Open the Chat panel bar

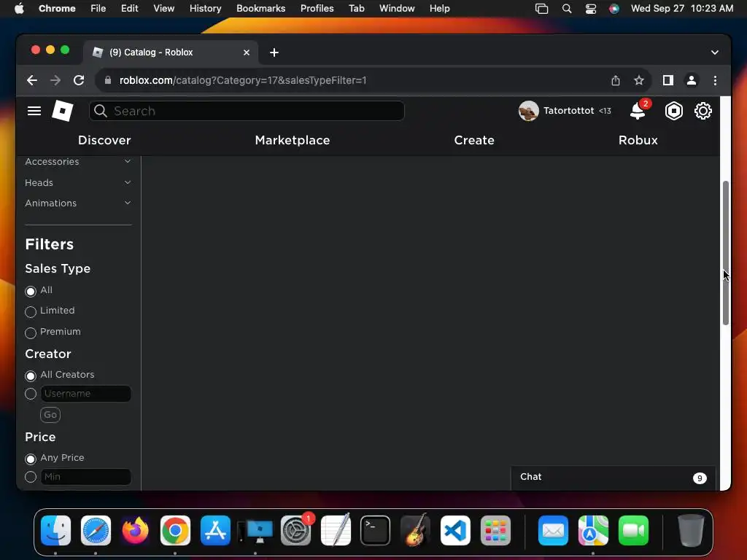click(613, 477)
